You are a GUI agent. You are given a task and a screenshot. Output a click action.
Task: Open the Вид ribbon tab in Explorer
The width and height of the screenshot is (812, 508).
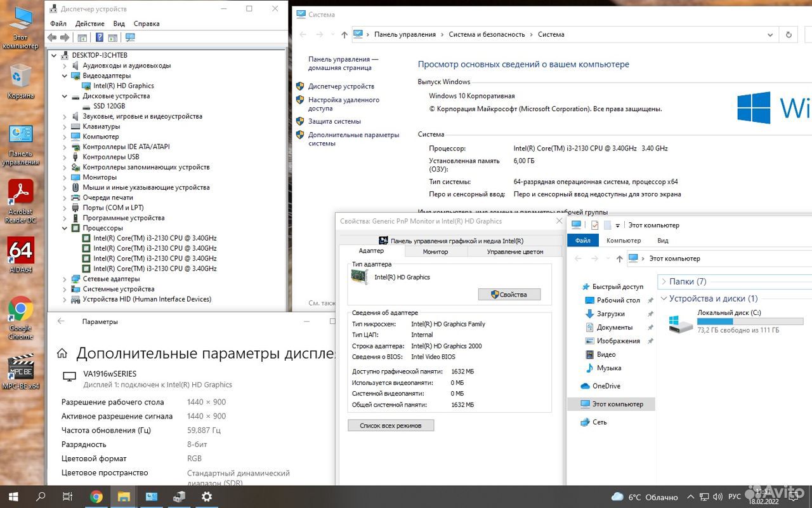tap(663, 241)
